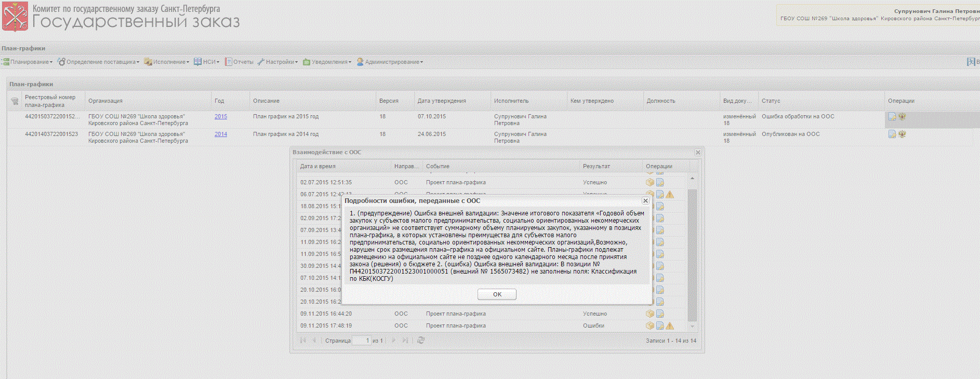Click the 'План график на 2014 год' description

286,134
